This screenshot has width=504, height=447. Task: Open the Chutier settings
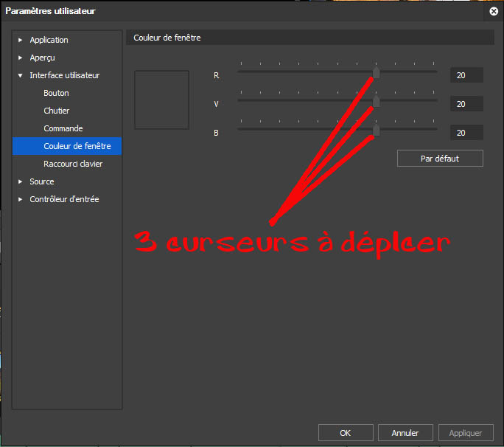56,111
